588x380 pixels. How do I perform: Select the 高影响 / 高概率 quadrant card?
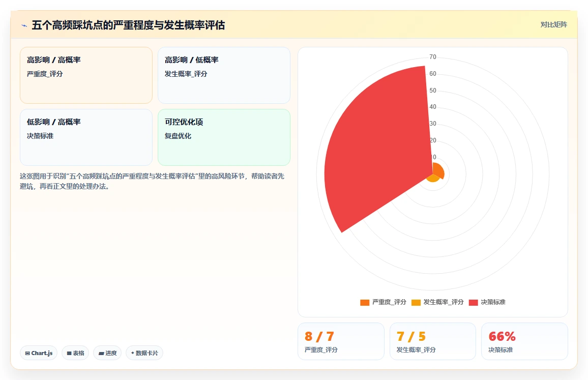pos(86,75)
